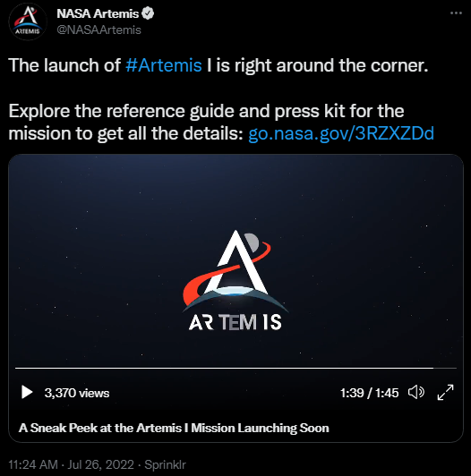
Task: Click the 11:24 AM · Jul 26, 2022 timestamp
Action: tap(71, 464)
